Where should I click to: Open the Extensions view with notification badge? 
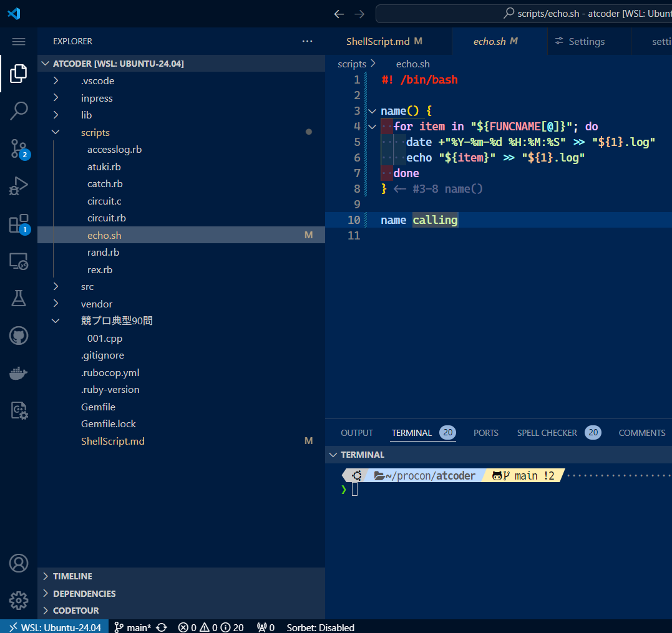[x=18, y=223]
